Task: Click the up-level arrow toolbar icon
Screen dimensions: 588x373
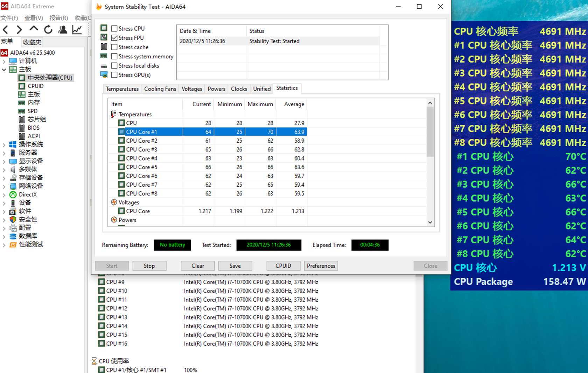Action: coord(34,29)
